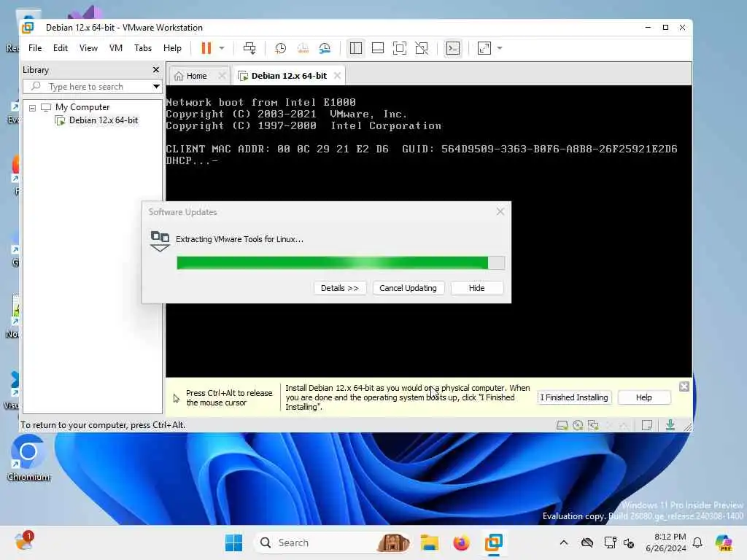
Task: Toggle the console view icon
Action: click(453, 48)
